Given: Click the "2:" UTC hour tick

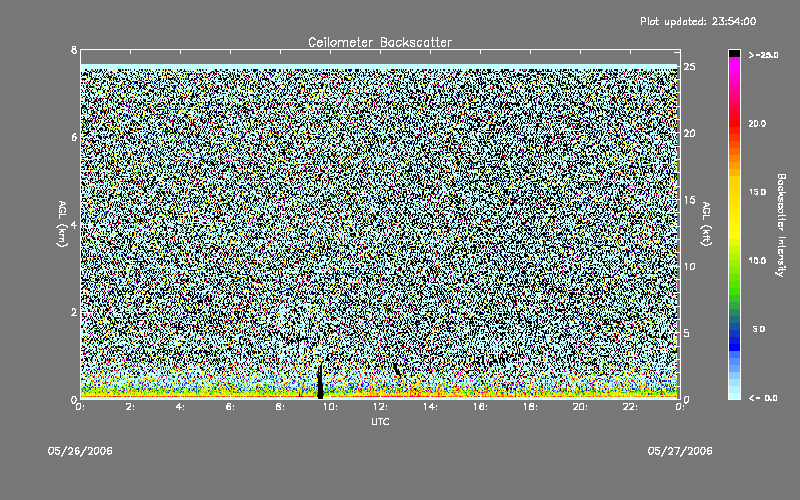Looking at the screenshot, I should click(x=131, y=407).
